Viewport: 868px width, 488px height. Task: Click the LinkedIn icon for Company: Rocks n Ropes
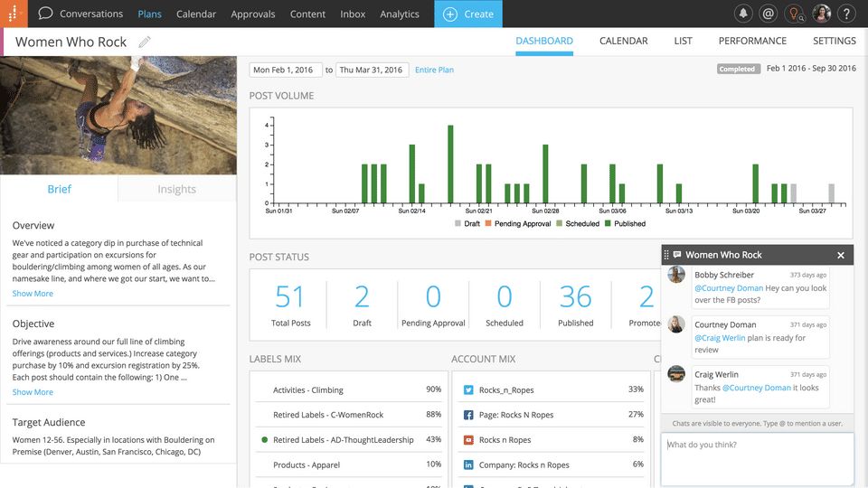(x=468, y=465)
